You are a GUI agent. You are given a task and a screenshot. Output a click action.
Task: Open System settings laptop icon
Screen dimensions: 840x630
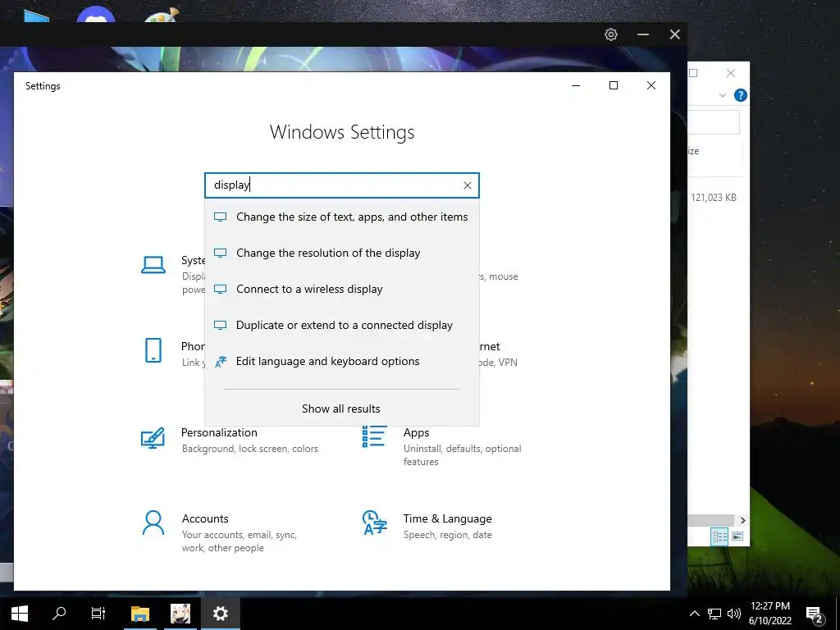(x=153, y=265)
